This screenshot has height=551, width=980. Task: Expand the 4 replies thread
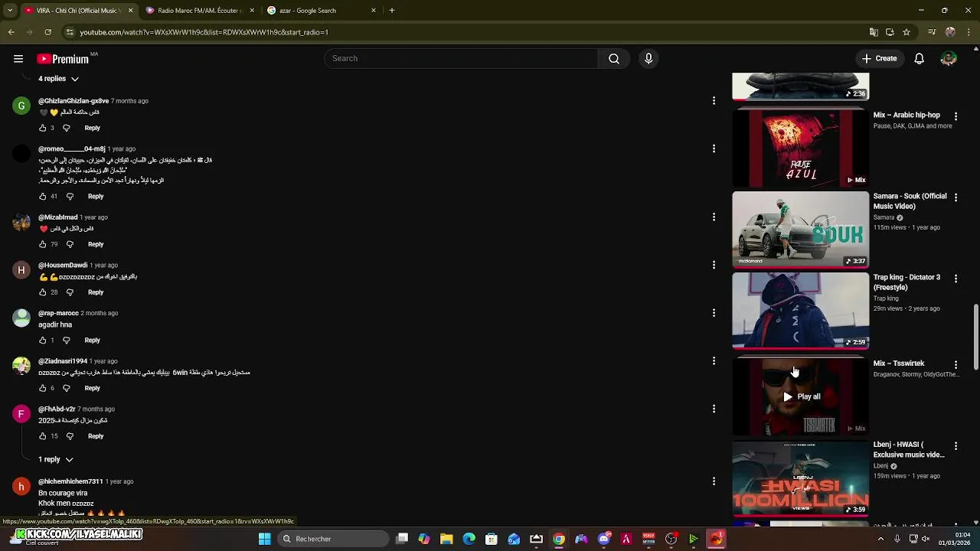tap(59, 79)
